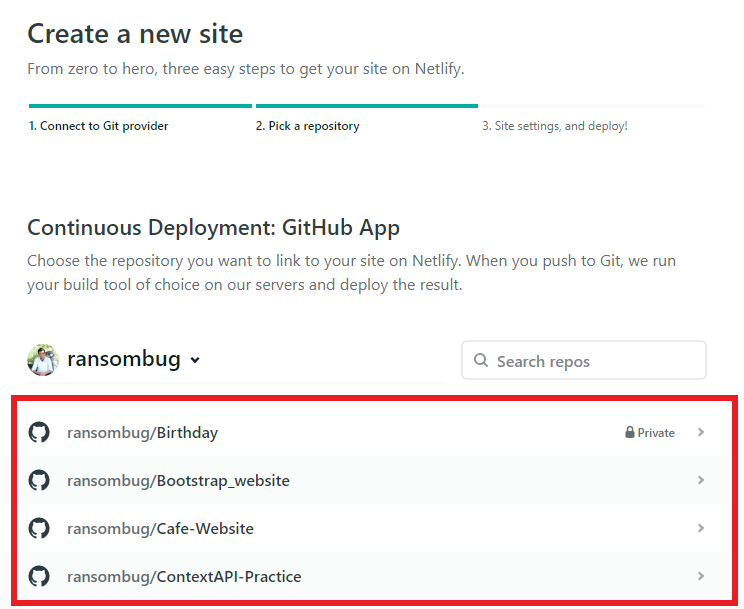Click the Private label on Birthday
The height and width of the screenshot is (609, 744).
[656, 432]
